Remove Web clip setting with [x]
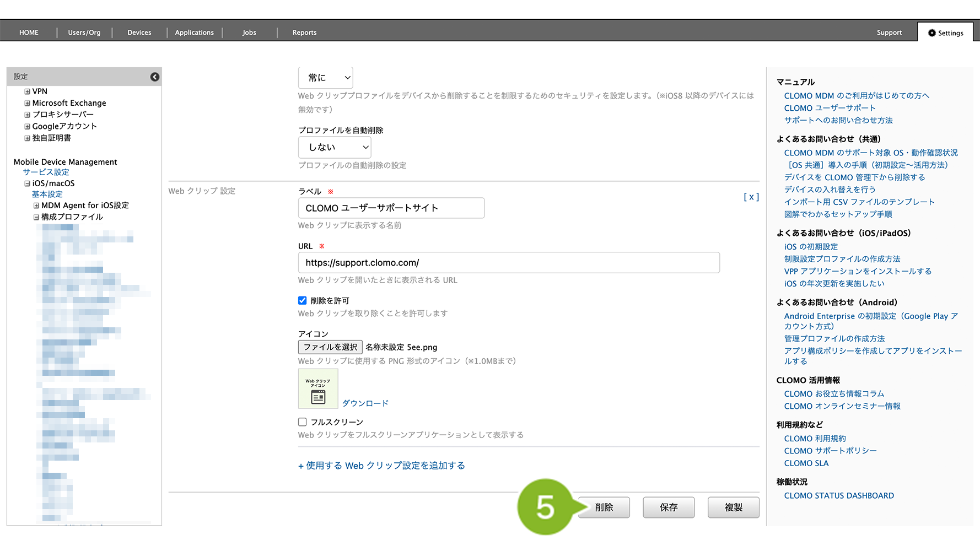 pos(751,197)
